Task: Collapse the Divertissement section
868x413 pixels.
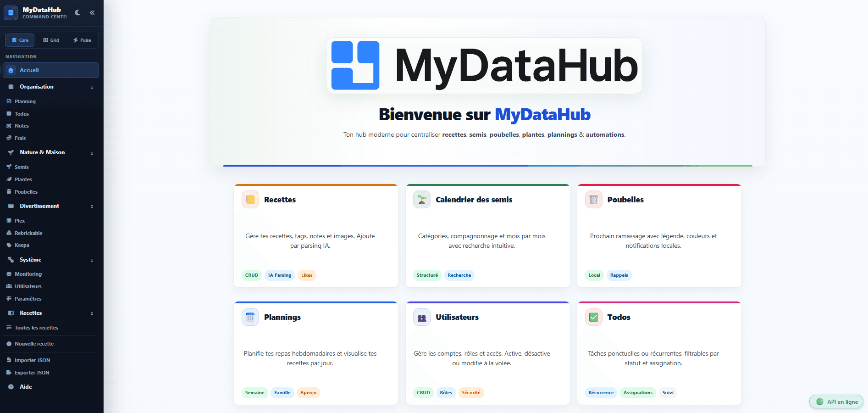Action: [x=92, y=206]
